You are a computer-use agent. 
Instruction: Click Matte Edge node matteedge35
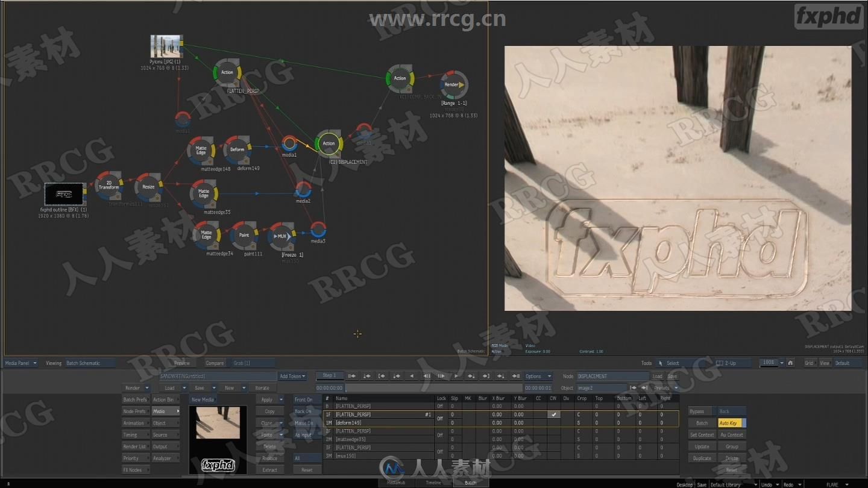pyautogui.click(x=204, y=193)
